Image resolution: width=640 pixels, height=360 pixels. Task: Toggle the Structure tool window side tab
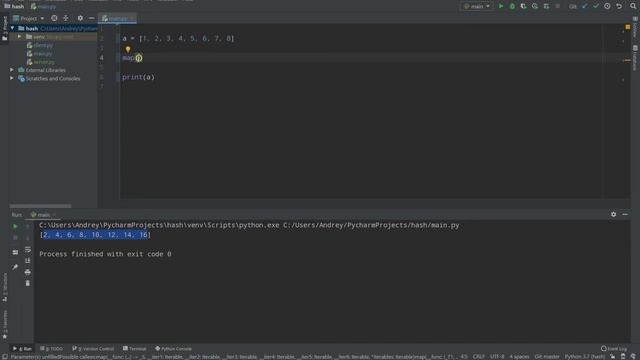pos(4,287)
